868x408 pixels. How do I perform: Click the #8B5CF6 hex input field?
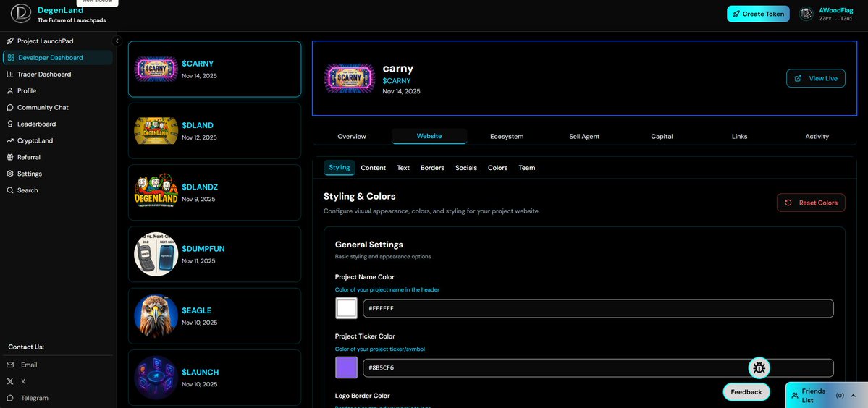[x=598, y=368]
